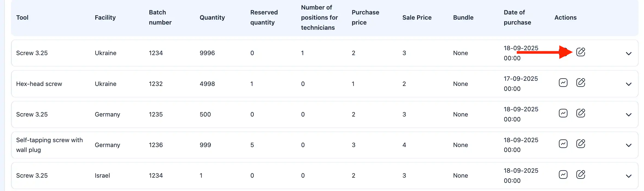Click the Tool column header
This screenshot has height=191, width=644.
click(x=22, y=17)
